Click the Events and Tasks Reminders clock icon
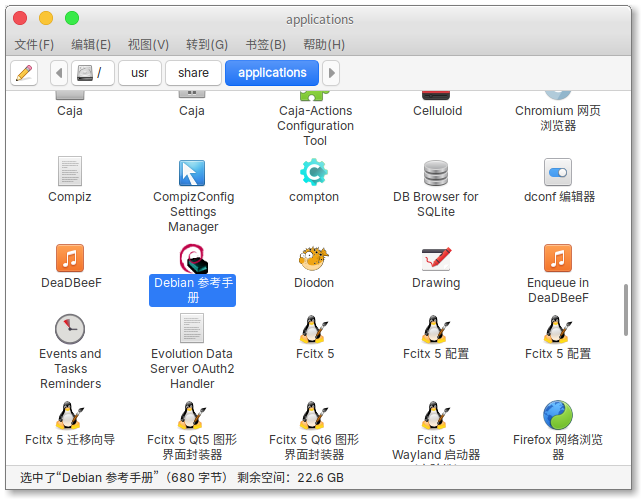This screenshot has height=499, width=641. 70,329
